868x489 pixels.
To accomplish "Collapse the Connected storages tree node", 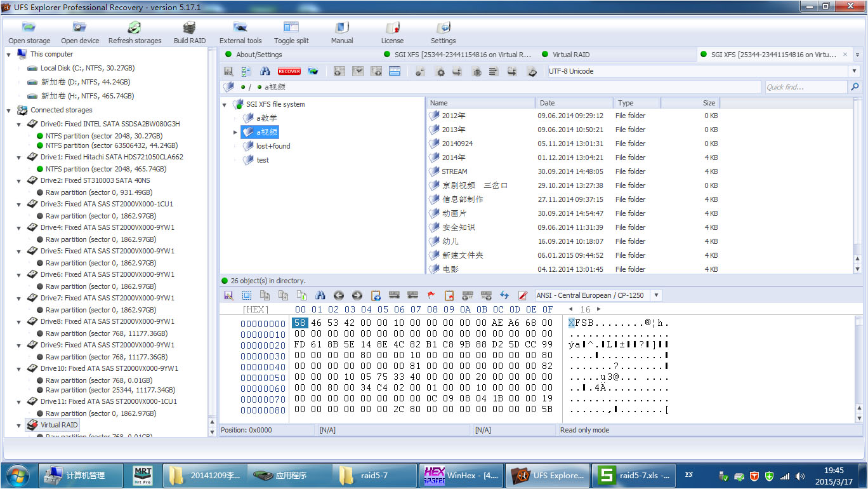I will (9, 110).
